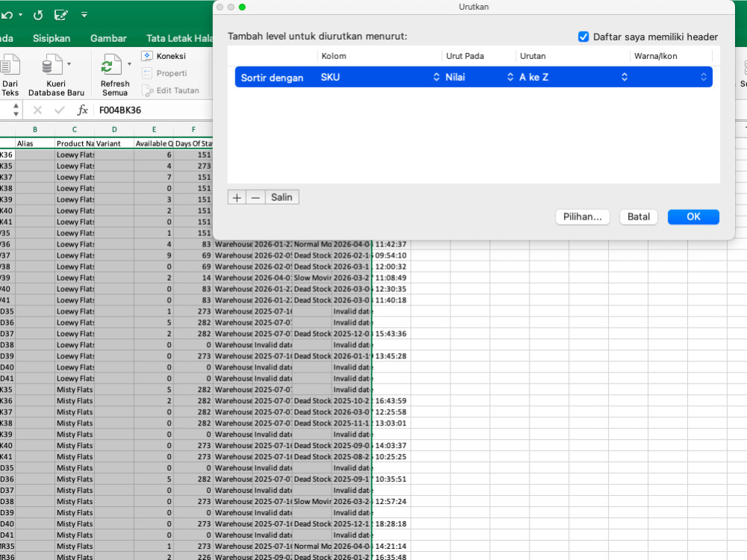
Task: Expand the Kueri Database Baru dropdown arrow
Action: click(69, 63)
